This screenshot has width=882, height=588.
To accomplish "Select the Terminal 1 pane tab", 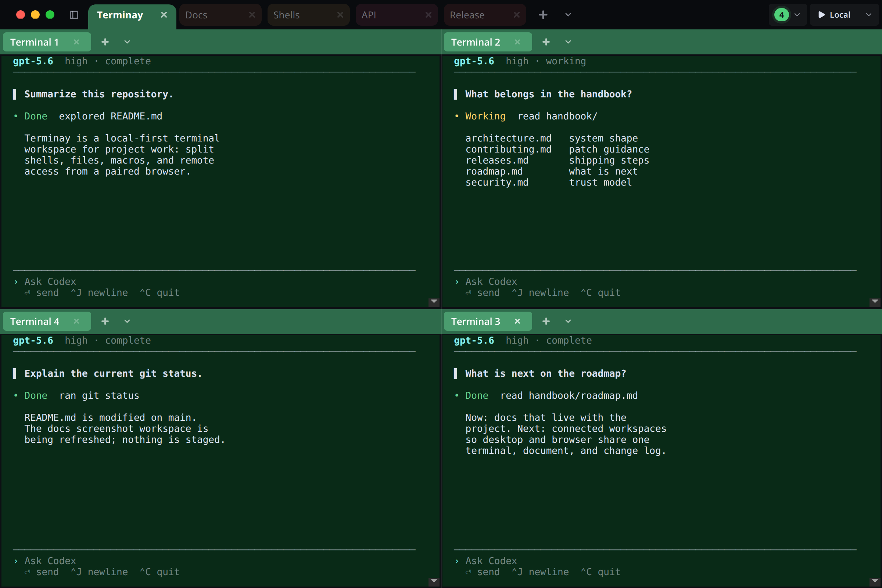I will click(x=35, y=42).
